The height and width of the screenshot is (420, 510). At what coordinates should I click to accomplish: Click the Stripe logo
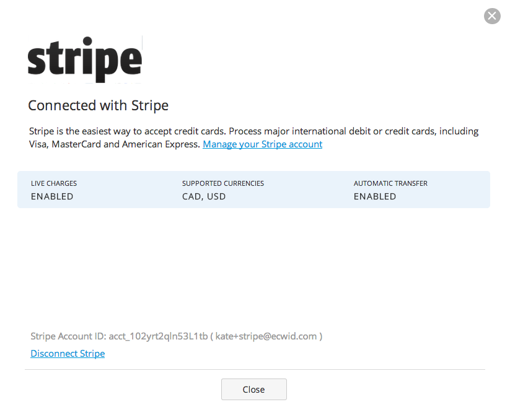[x=85, y=59]
